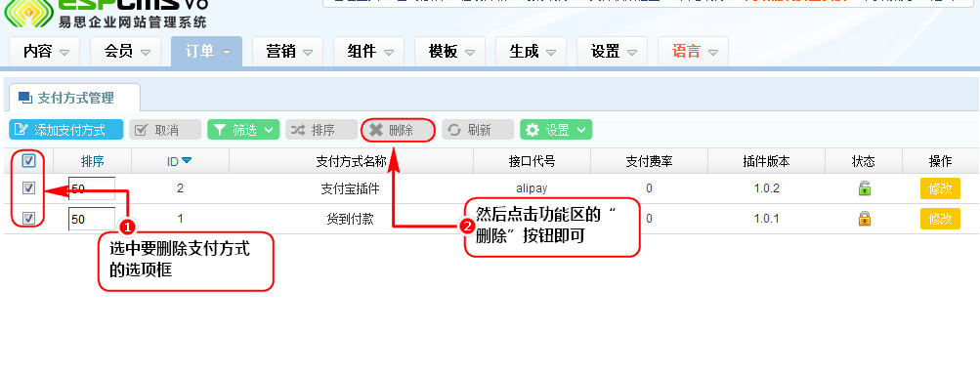Open the 组件 menu
The width and height of the screenshot is (980, 373).
point(368,51)
